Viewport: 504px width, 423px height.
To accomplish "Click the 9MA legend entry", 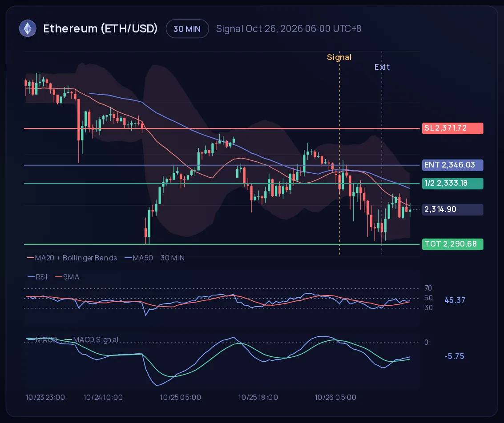I will [x=67, y=277].
